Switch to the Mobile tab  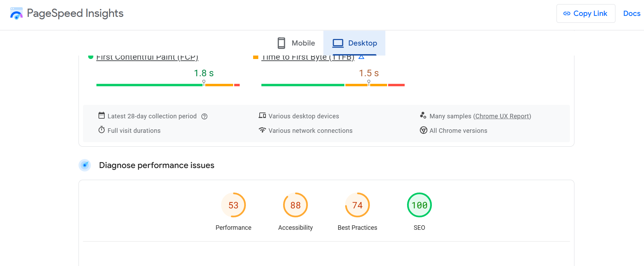[296, 43]
